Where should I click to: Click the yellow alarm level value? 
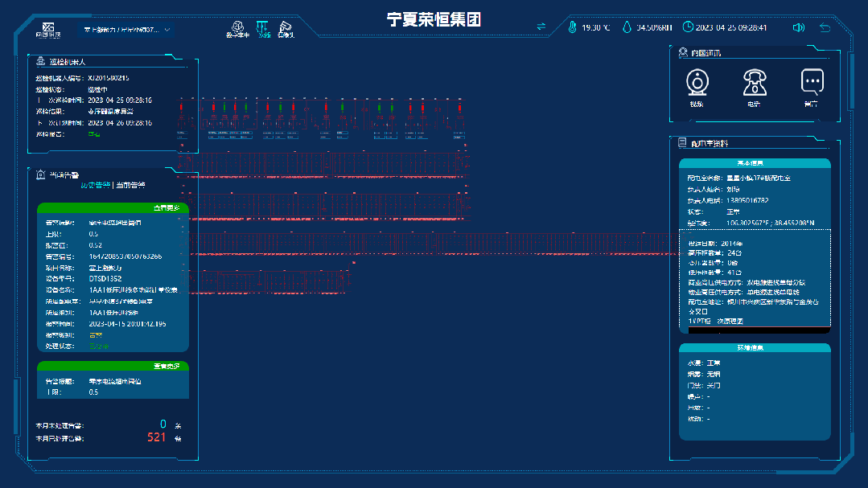(95, 335)
